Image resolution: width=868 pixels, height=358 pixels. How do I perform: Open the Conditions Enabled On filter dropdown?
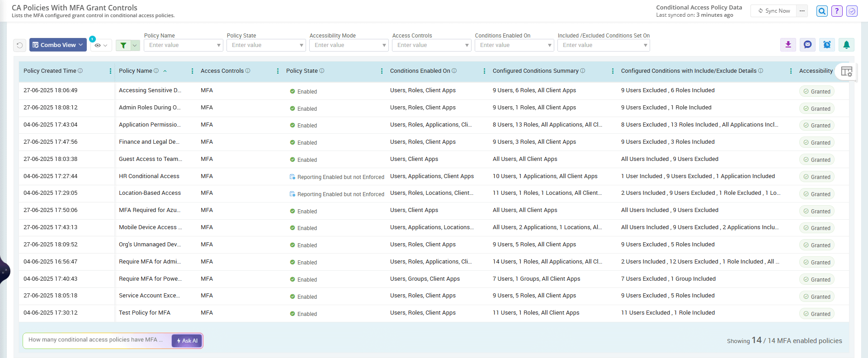514,45
